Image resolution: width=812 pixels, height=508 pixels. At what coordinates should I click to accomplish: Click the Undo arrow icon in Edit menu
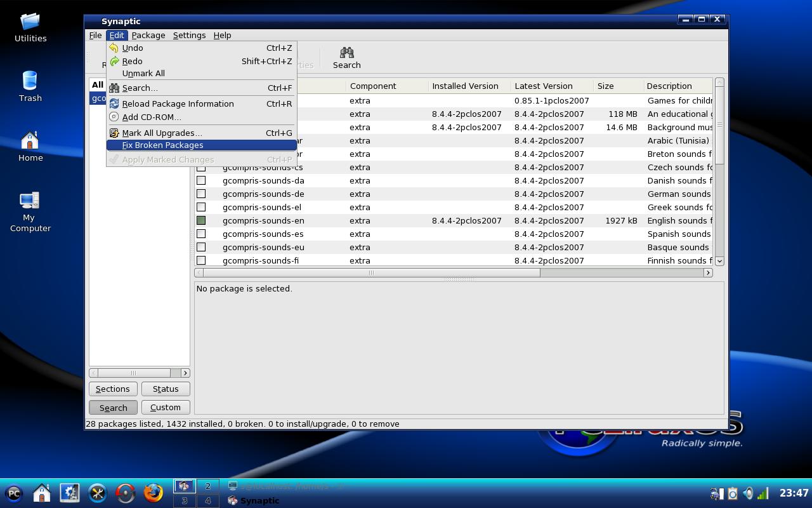[114, 48]
